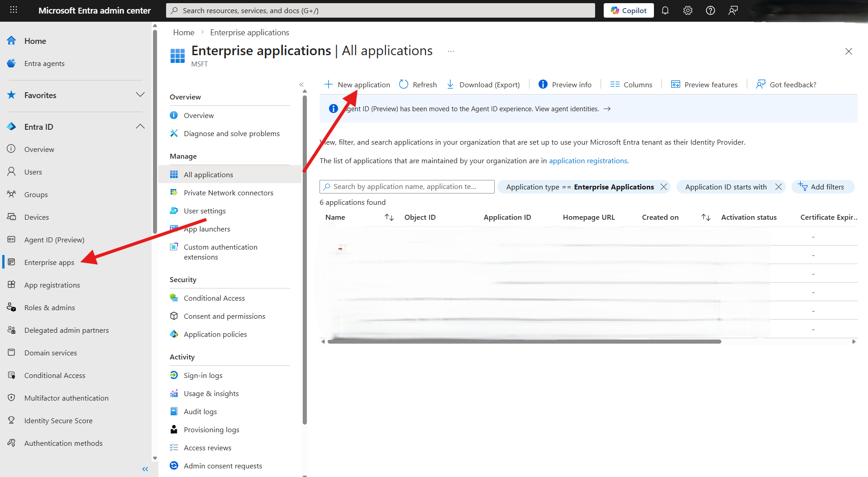Open Sign-in logs under Activity
868x477 pixels.
point(203,375)
